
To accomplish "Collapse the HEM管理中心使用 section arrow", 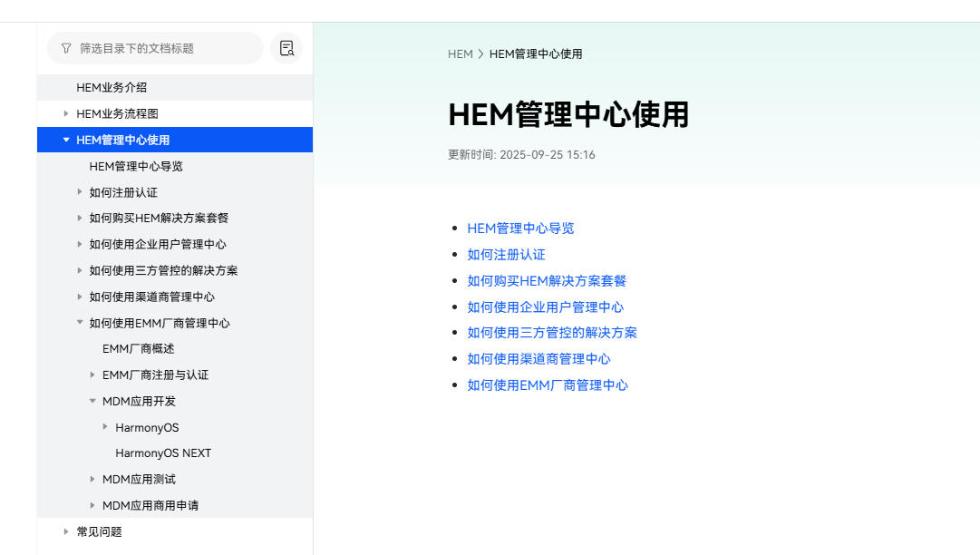I will pyautogui.click(x=66, y=141).
